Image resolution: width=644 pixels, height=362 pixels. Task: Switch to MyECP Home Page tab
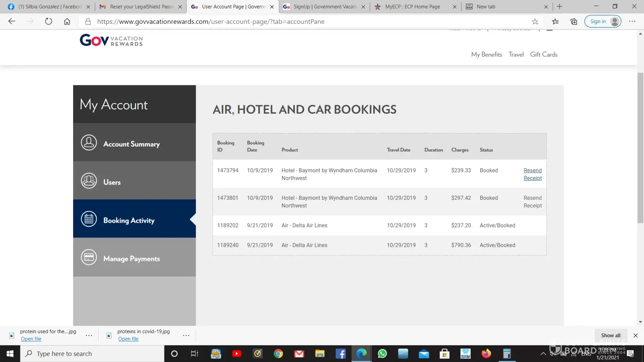[x=412, y=7]
